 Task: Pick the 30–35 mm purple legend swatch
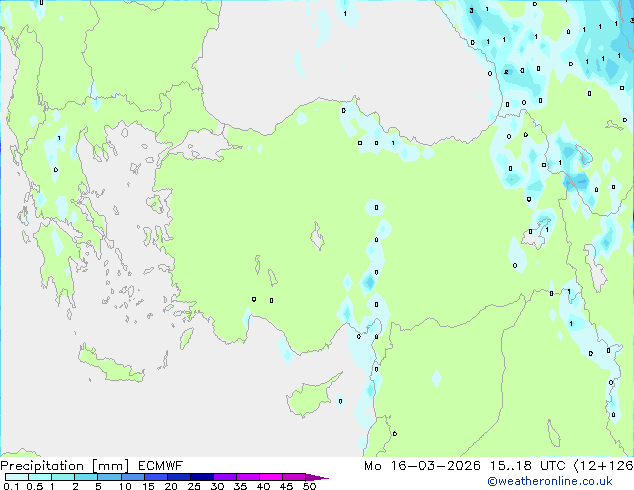(224, 477)
